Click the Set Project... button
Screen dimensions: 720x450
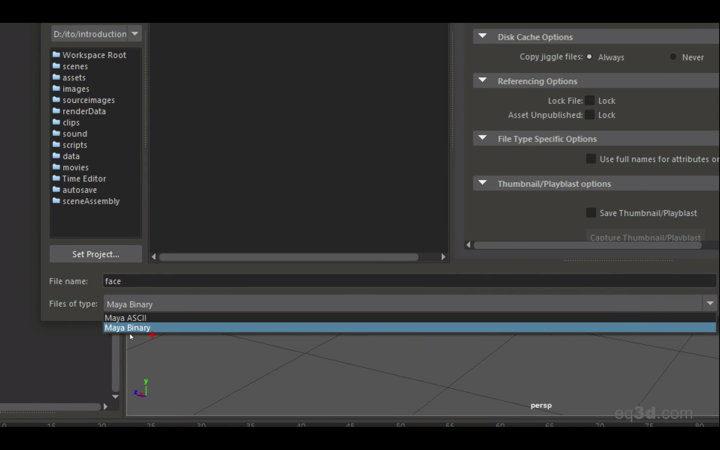(x=96, y=254)
